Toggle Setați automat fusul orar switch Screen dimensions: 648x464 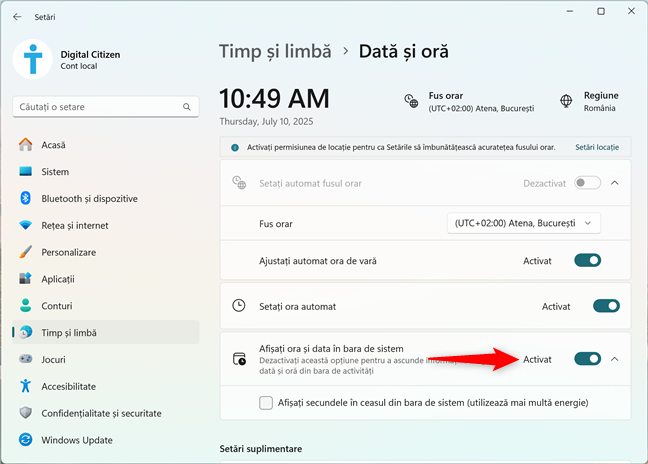[x=587, y=183]
